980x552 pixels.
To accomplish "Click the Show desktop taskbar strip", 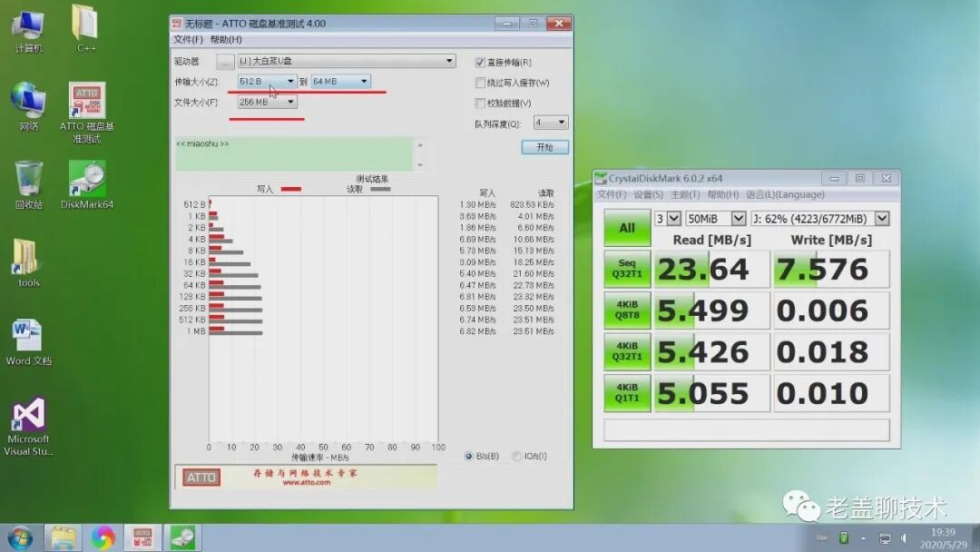I will click(x=975, y=538).
